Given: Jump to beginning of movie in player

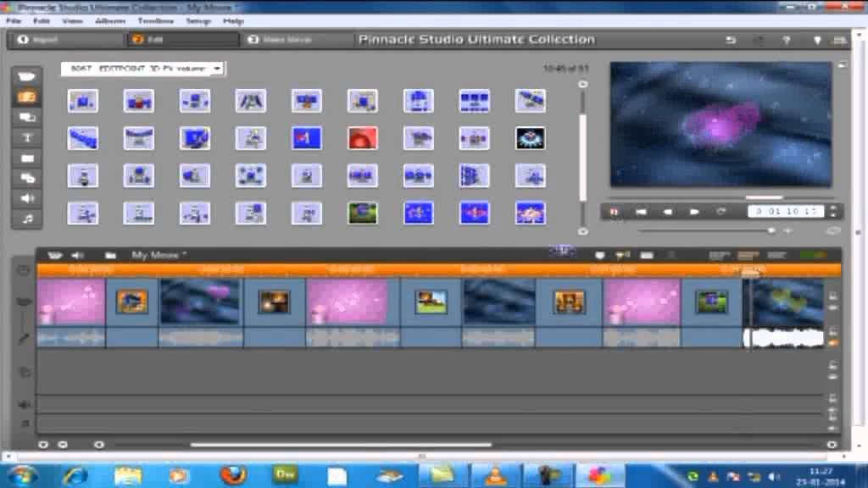Looking at the screenshot, I should [x=641, y=211].
